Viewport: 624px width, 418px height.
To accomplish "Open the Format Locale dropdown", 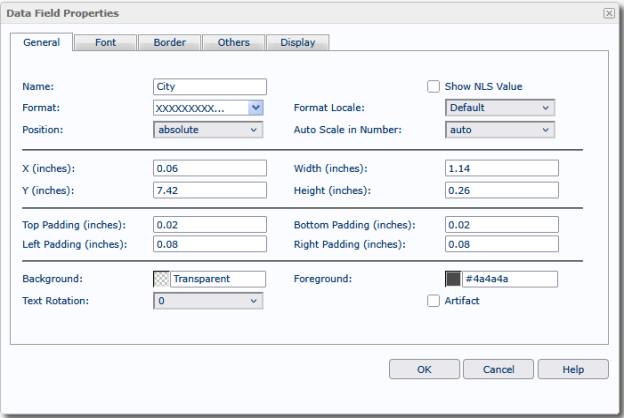I will pyautogui.click(x=499, y=108).
